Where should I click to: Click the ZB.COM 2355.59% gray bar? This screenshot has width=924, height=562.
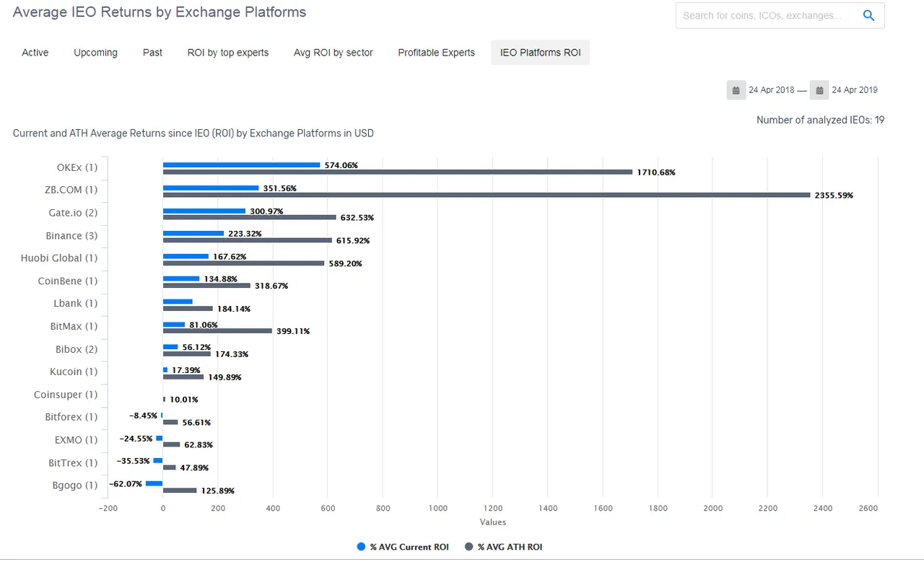tap(487, 195)
